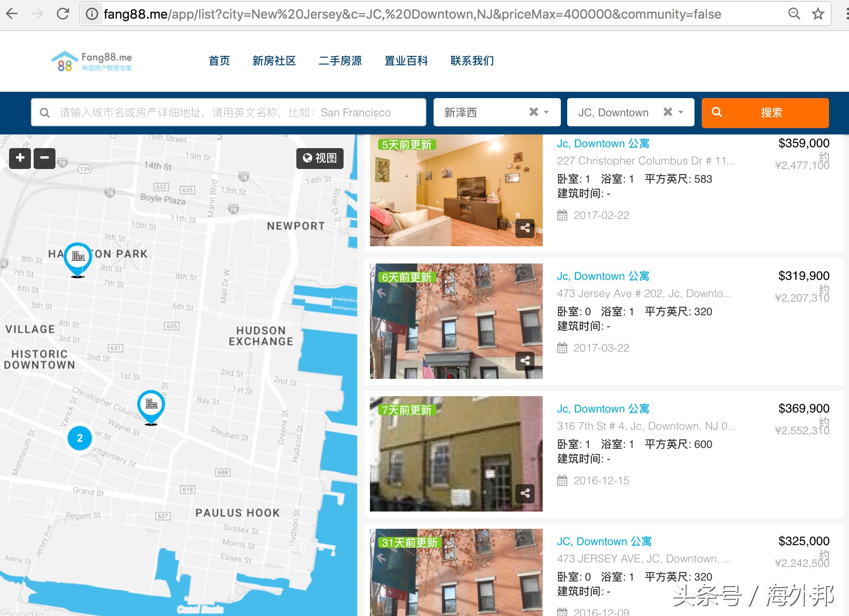Share the $359,000 listing photo
The width and height of the screenshot is (849, 616).
click(525, 229)
